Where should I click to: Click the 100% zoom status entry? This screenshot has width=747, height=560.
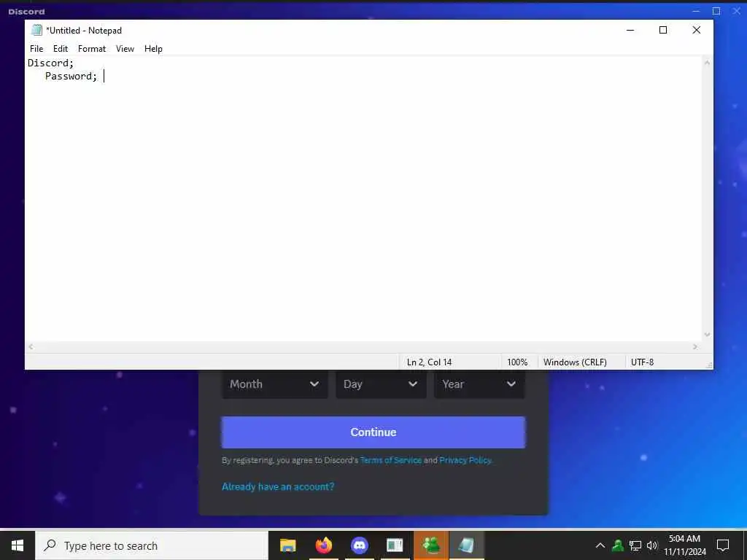tap(517, 362)
